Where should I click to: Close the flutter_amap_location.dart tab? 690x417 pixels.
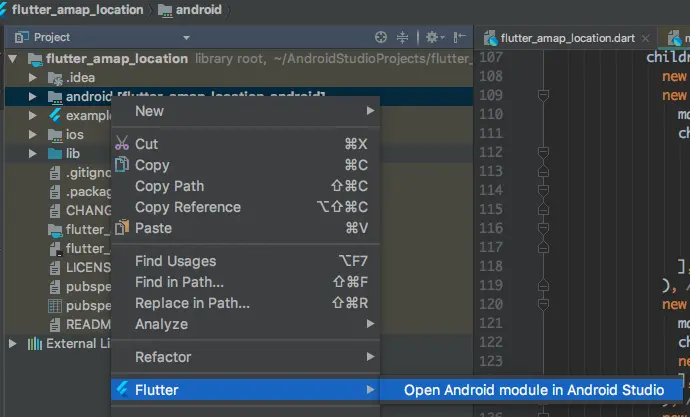click(x=645, y=39)
